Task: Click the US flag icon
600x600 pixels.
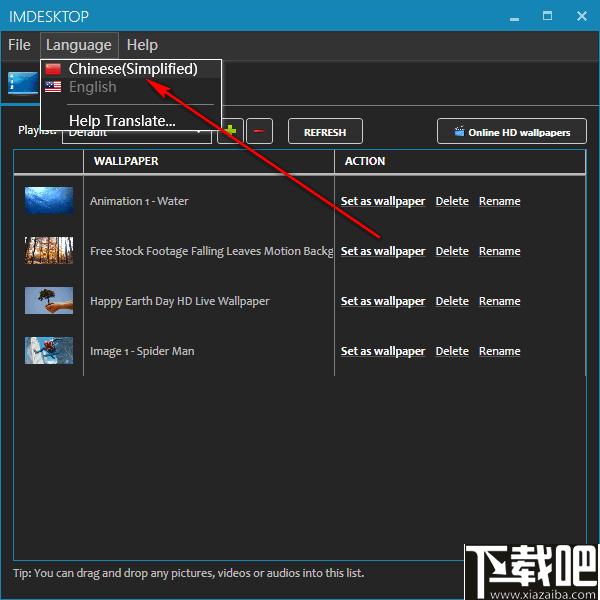Action: pyautogui.click(x=53, y=87)
